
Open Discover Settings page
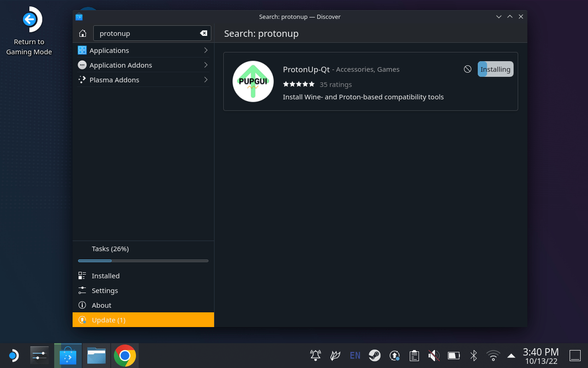pyautogui.click(x=143, y=290)
